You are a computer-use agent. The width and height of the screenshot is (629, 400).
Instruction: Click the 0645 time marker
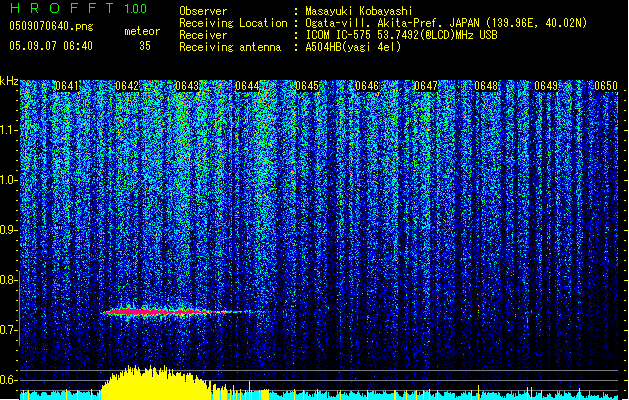coord(307,86)
